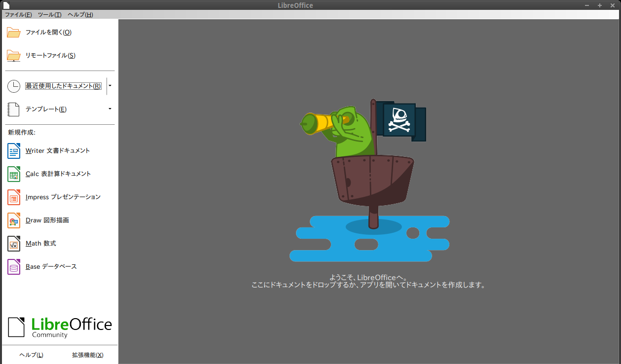Expand the テンプレート dropdown arrow
Image resolution: width=621 pixels, height=364 pixels.
click(x=110, y=109)
